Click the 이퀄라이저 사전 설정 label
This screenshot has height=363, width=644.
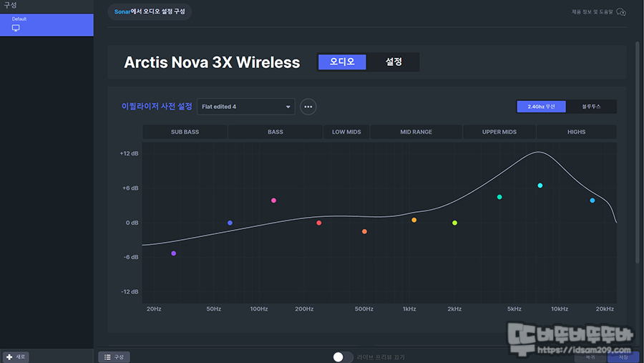(x=157, y=107)
